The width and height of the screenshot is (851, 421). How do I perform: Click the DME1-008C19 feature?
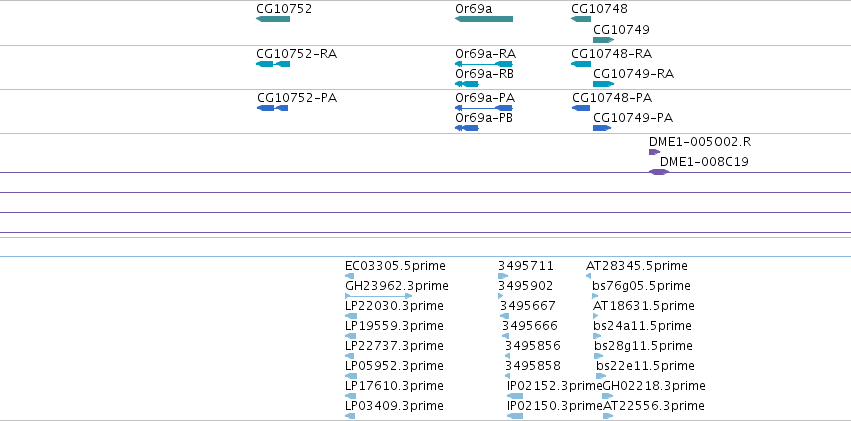point(659,172)
